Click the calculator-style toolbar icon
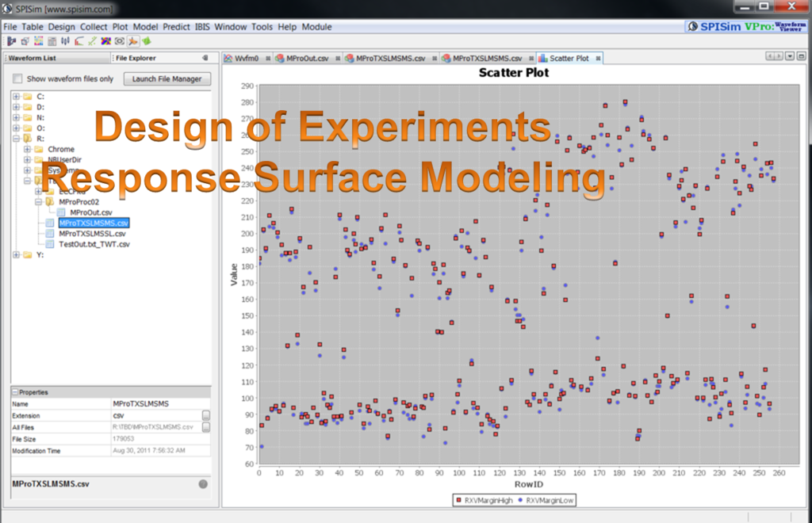 [52, 40]
